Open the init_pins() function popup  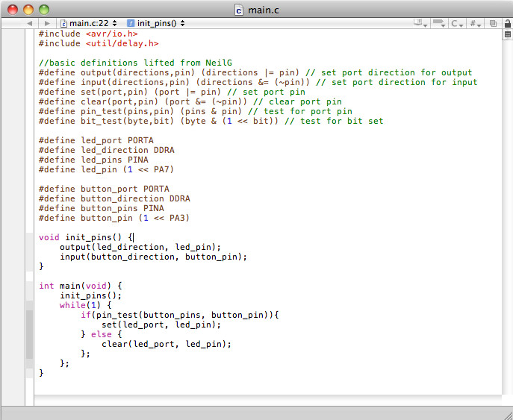(x=156, y=23)
